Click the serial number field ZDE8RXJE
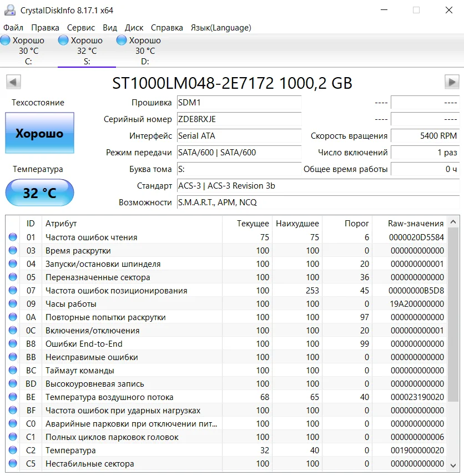The width and height of the screenshot is (464, 476). [x=239, y=119]
